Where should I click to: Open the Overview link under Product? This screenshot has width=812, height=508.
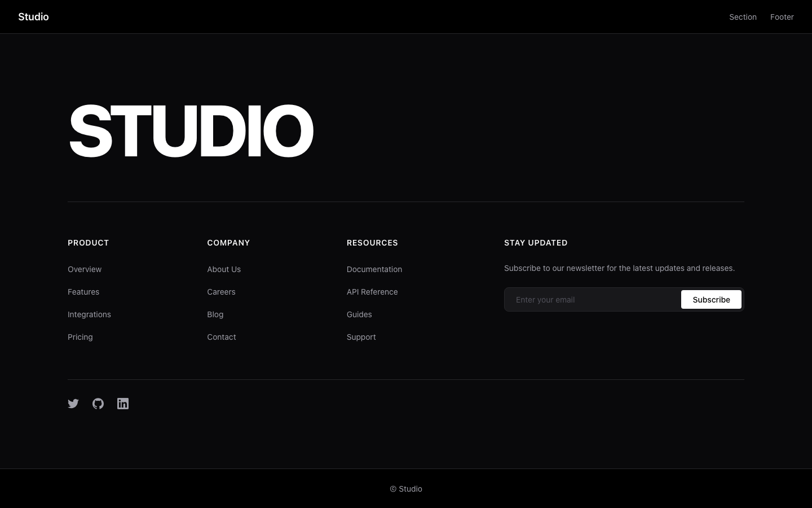pos(85,269)
